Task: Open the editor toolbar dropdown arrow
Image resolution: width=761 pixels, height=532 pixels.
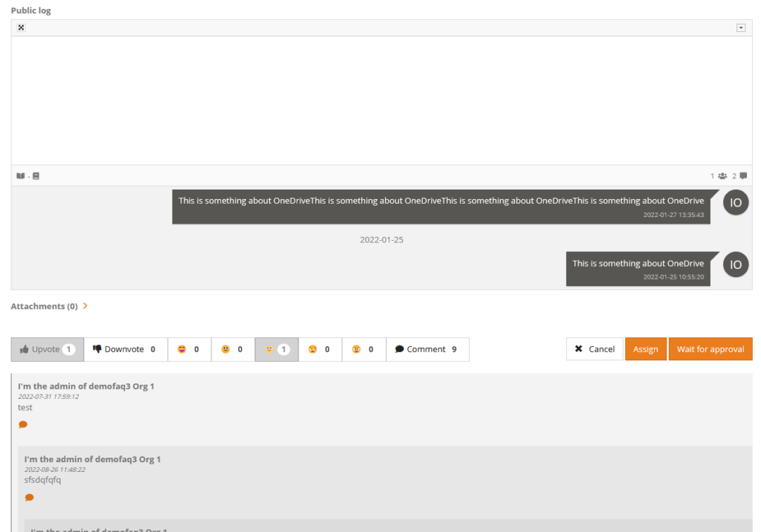Action: click(x=740, y=28)
